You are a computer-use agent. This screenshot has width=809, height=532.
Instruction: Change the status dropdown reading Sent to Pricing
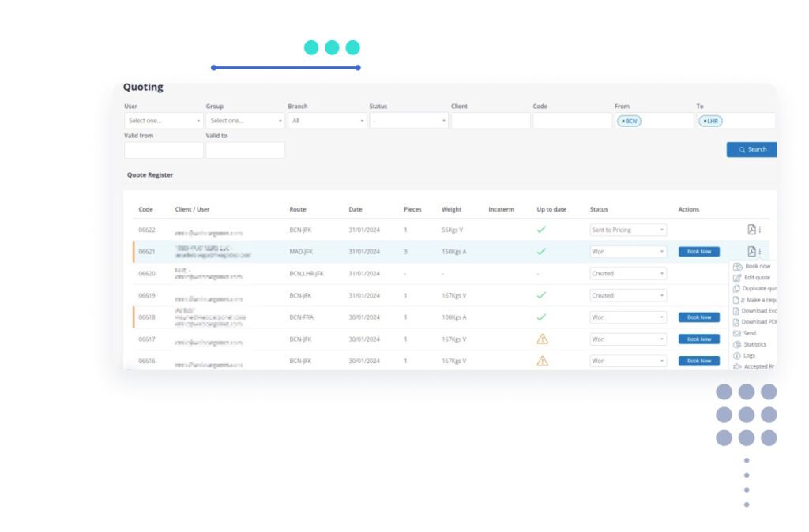click(x=627, y=229)
